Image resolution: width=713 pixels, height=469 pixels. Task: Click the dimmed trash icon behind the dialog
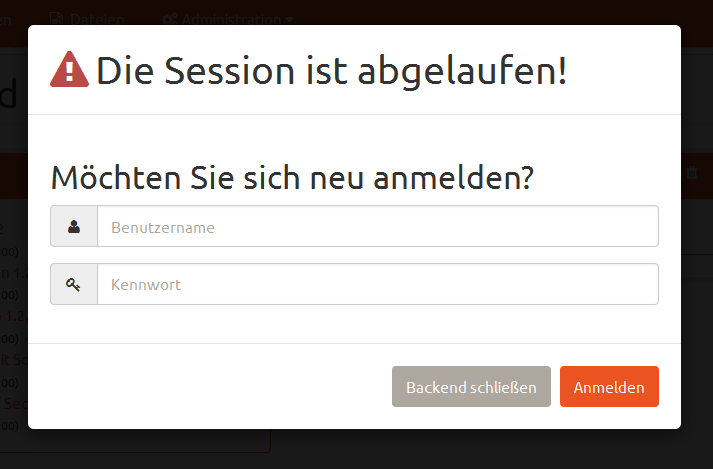(x=692, y=173)
